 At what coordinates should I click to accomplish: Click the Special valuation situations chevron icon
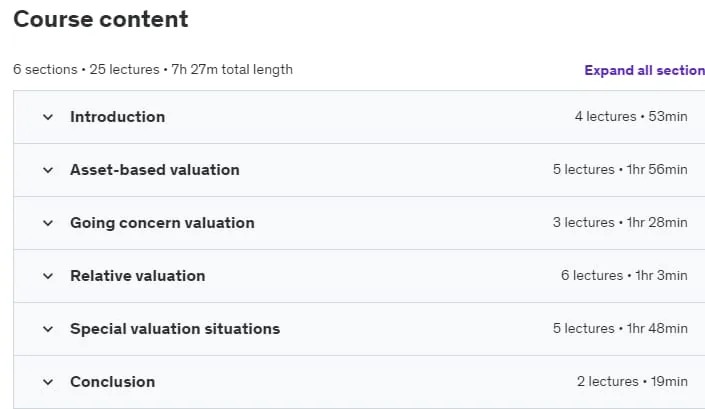[48, 329]
